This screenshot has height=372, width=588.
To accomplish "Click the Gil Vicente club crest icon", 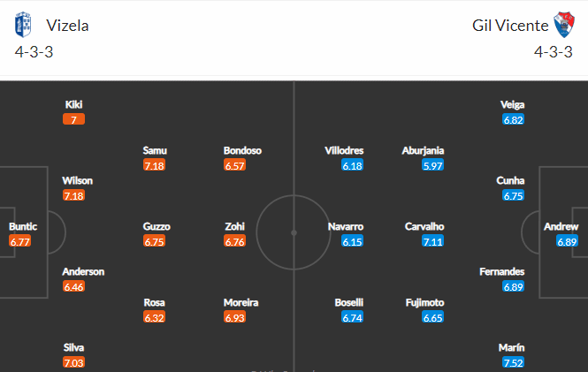I will coord(564,25).
